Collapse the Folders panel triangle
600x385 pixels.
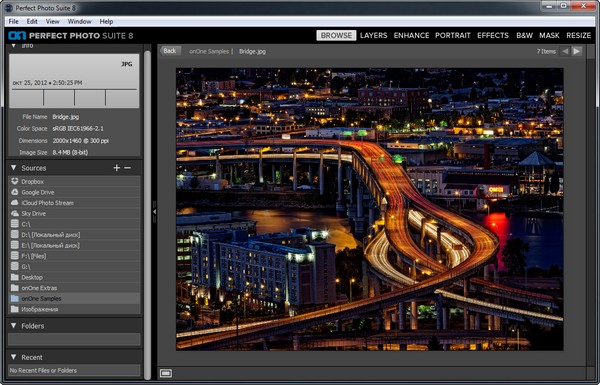[14, 326]
